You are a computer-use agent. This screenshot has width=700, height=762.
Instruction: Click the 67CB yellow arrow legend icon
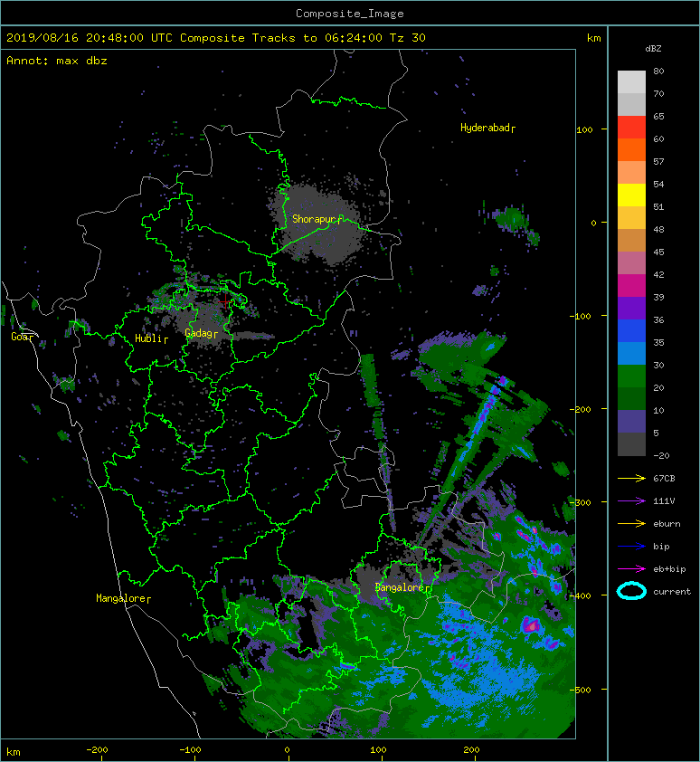click(x=631, y=479)
